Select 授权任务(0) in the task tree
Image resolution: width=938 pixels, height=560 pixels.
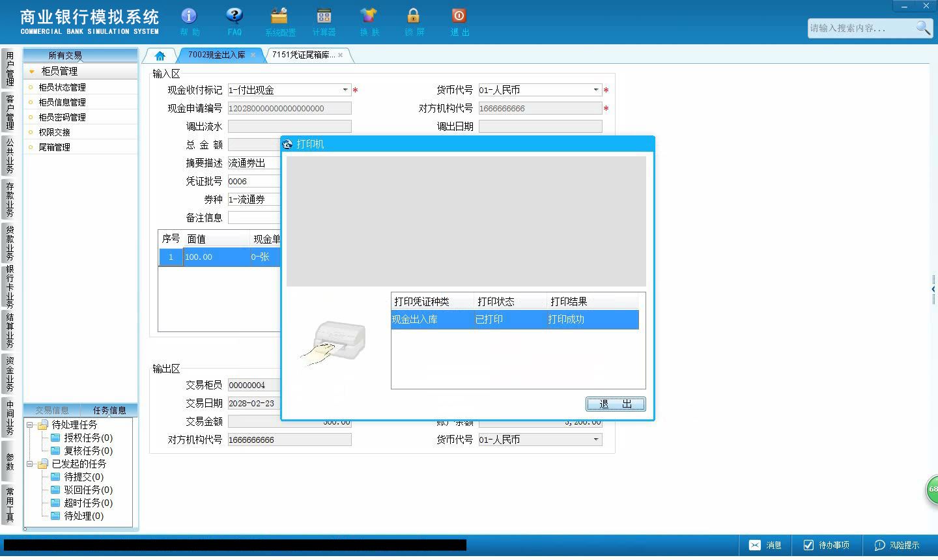tap(88, 438)
